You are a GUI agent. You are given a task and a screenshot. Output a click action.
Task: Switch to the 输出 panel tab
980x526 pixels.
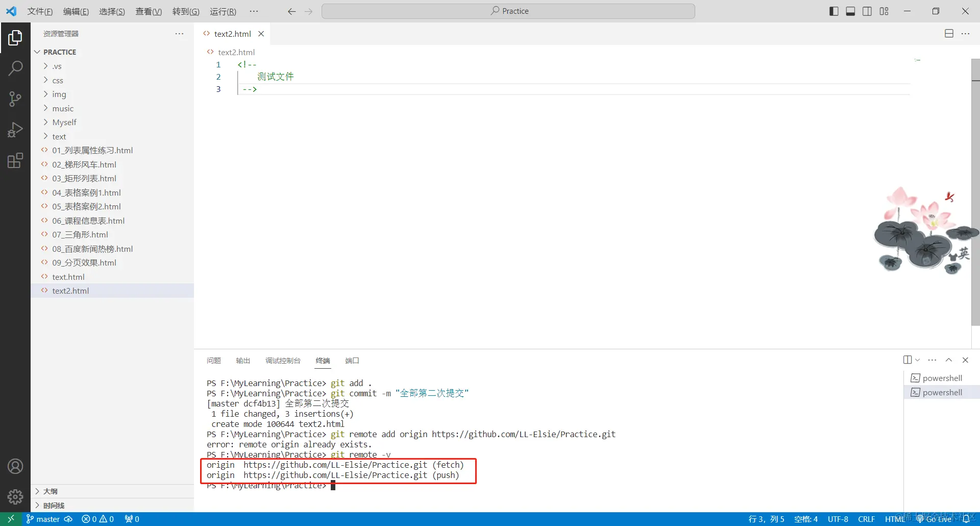(243, 361)
